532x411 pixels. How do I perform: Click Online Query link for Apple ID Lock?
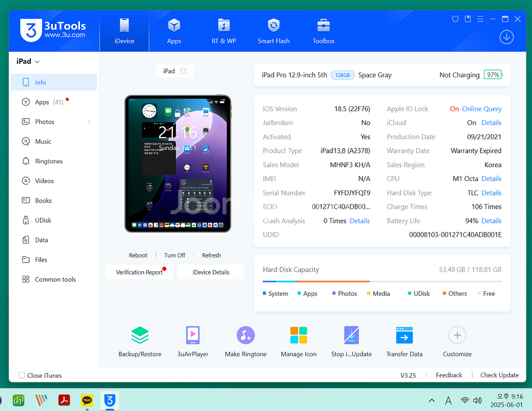point(482,109)
